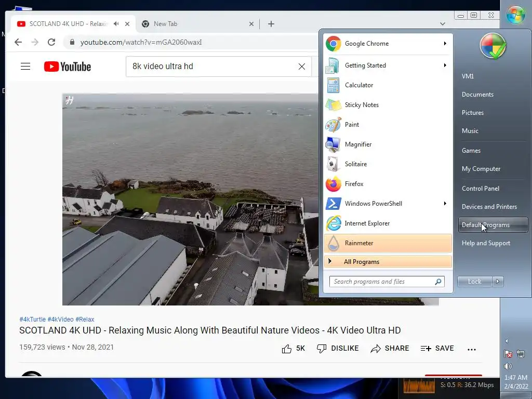Click the DISLIKE button
This screenshot has width=532, height=399.
pos(338,349)
